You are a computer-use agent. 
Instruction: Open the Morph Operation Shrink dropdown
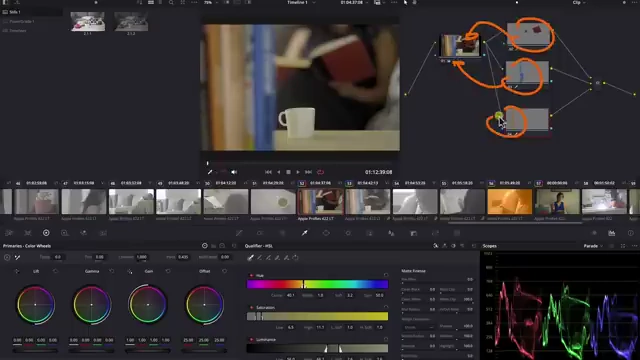[418, 327]
